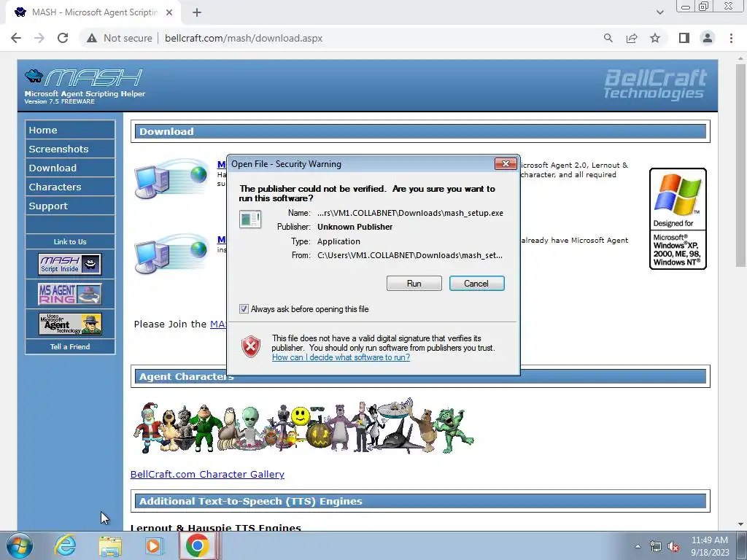The height and width of the screenshot is (560, 747).
Task: Select the MASH - Microsoft Agent Scripting tab
Action: [x=93, y=12]
